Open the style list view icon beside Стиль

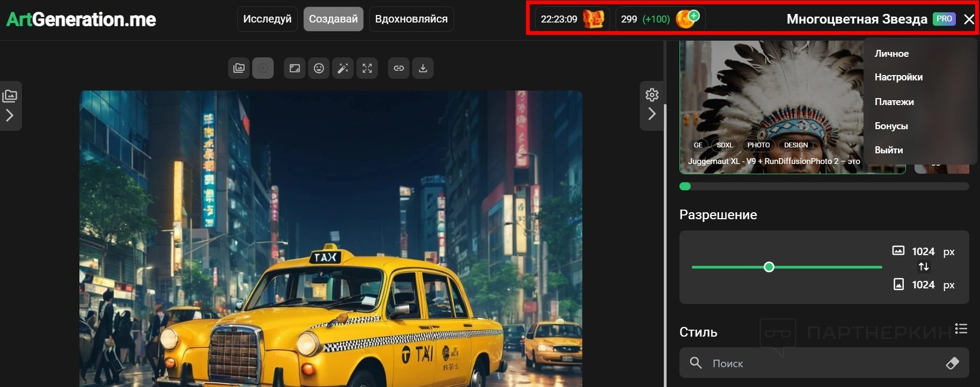click(x=961, y=329)
